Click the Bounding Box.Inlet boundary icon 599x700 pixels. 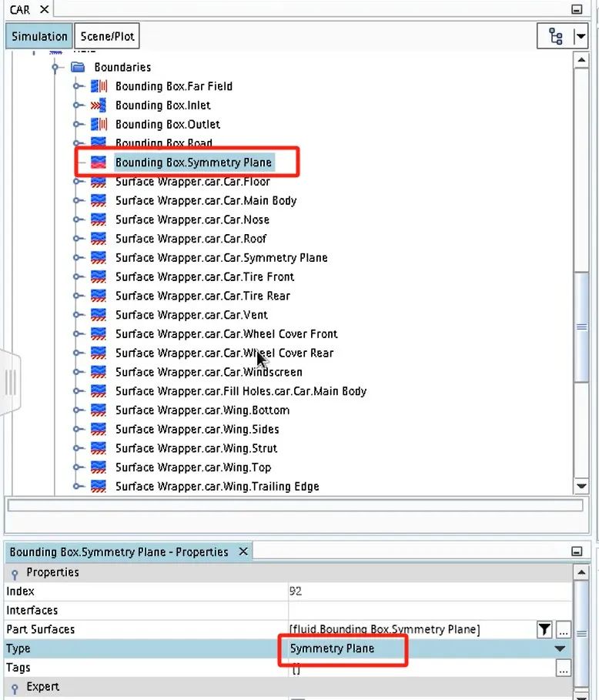[x=99, y=106]
